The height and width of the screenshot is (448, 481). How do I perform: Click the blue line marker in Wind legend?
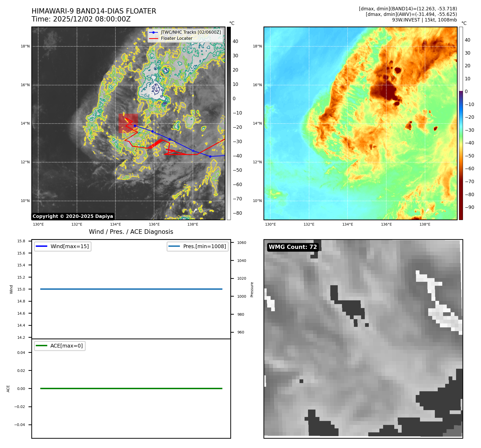point(41,246)
